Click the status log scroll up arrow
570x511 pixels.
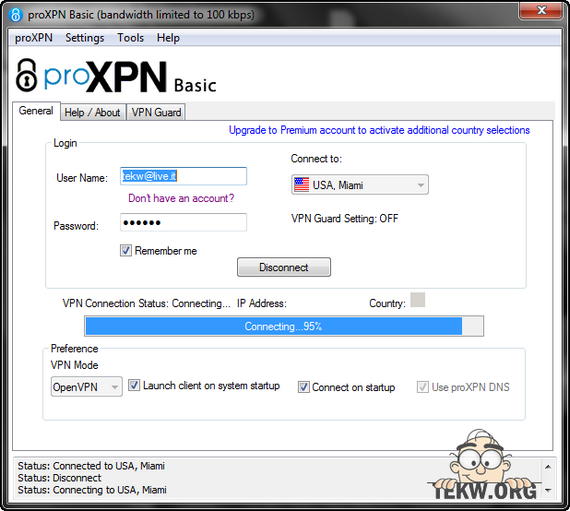(x=548, y=467)
